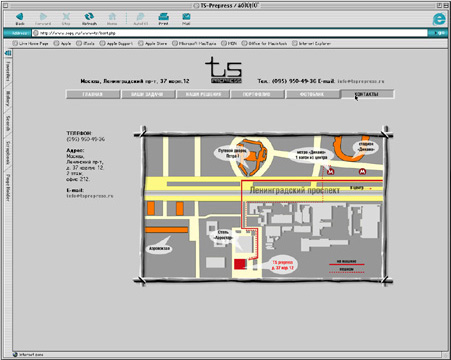
Task: Expand the Search sidebar tab
Action: pos(8,124)
